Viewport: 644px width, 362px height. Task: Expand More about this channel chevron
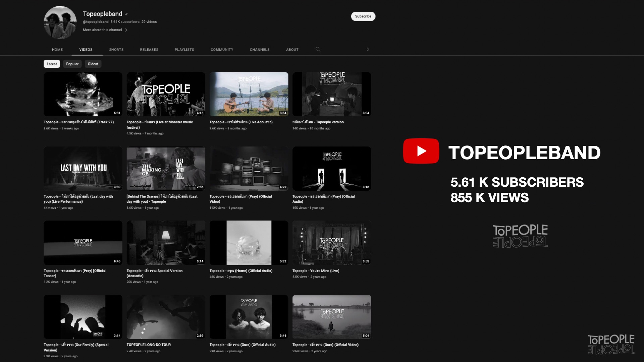pyautogui.click(x=126, y=30)
